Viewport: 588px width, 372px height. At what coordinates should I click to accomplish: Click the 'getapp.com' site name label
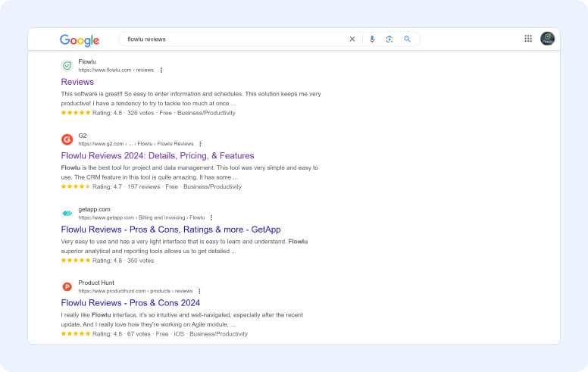point(94,209)
